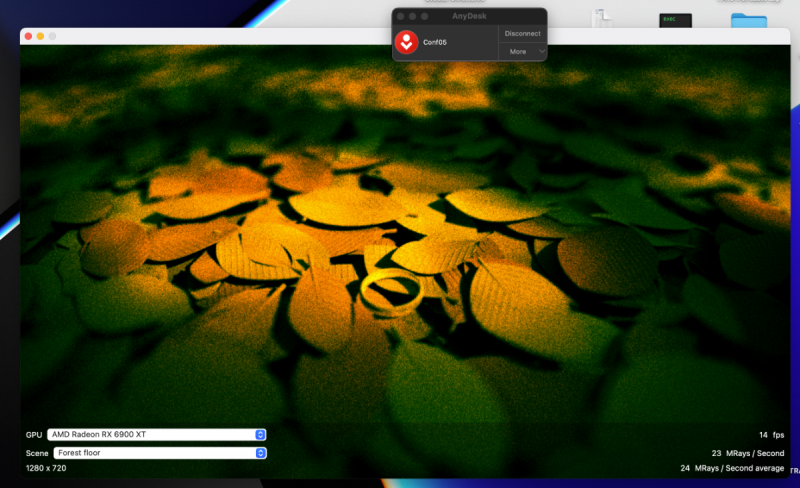Screen dimensions: 800x488
Task: Click the ring in the rendered scene
Action: click(391, 293)
